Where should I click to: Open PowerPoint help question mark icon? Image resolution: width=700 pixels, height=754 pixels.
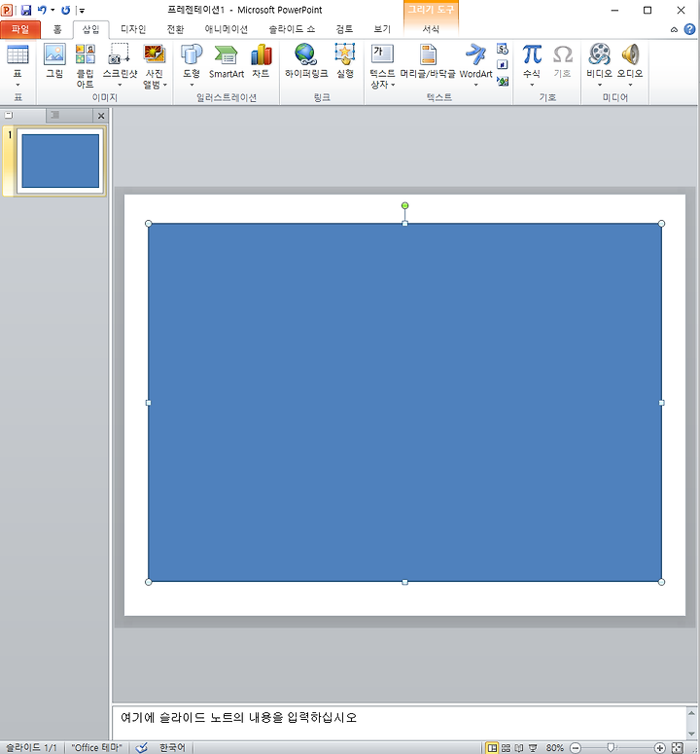pos(689,29)
